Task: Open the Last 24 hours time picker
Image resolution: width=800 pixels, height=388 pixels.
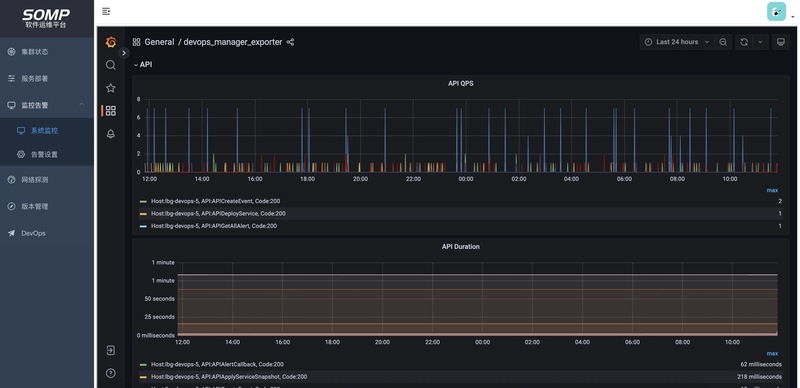Action: (677, 42)
